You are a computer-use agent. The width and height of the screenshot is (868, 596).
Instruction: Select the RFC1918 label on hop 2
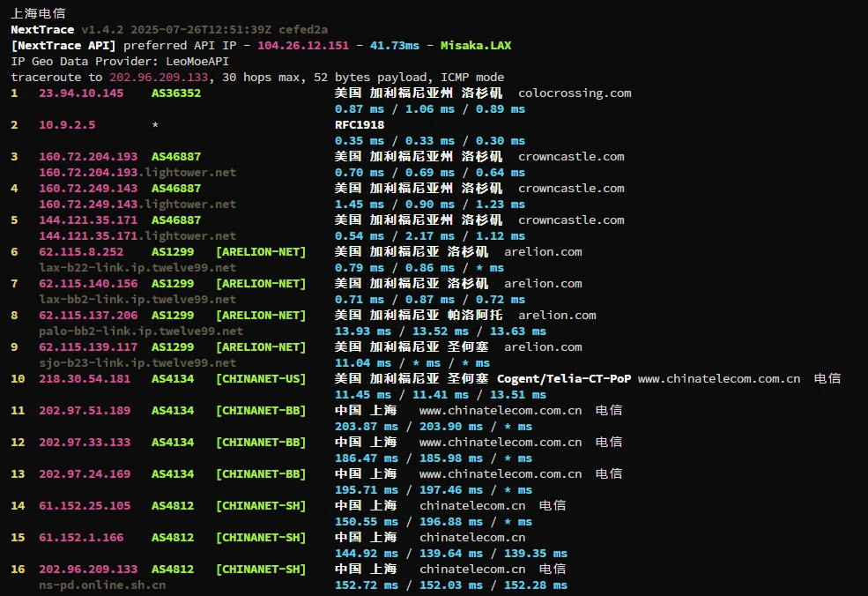tap(360, 124)
